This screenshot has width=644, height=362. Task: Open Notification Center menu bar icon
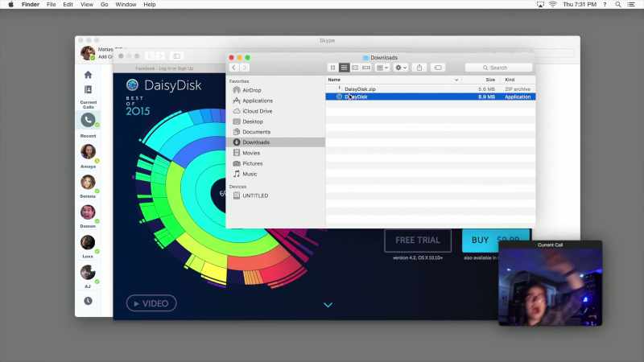coord(631,5)
